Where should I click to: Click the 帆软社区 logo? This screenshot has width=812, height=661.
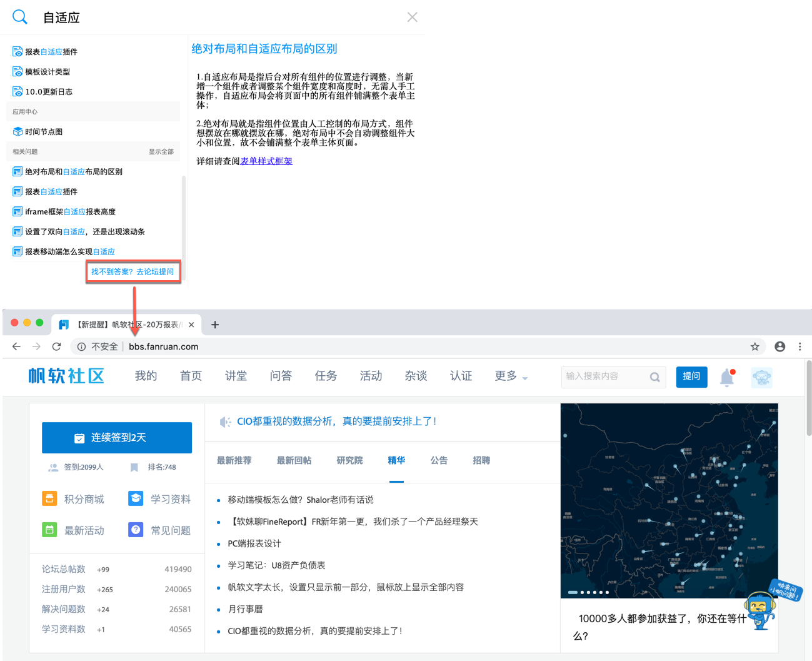[x=66, y=376]
